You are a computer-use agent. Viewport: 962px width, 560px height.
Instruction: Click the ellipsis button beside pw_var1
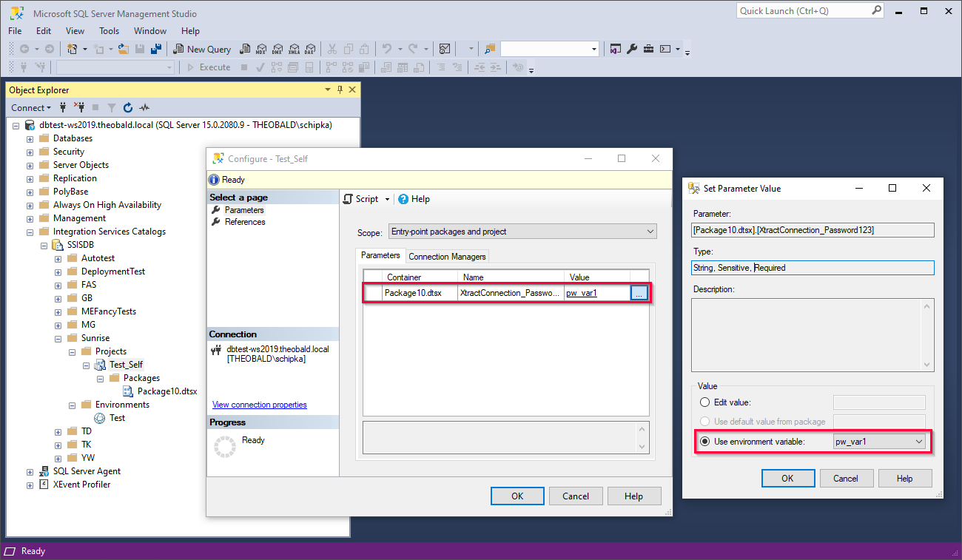coord(639,293)
